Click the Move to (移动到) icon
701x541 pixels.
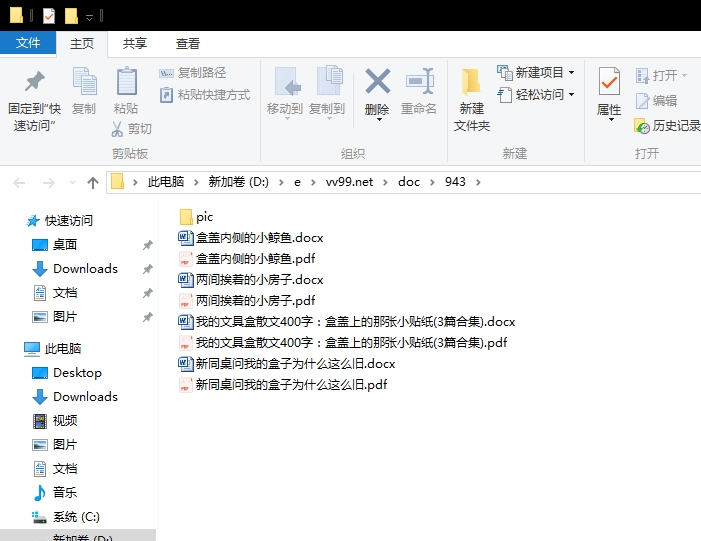coord(287,81)
